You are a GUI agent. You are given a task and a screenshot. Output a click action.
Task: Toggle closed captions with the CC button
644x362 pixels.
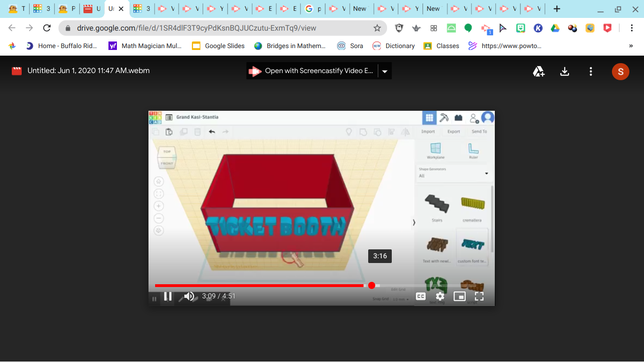click(x=421, y=296)
